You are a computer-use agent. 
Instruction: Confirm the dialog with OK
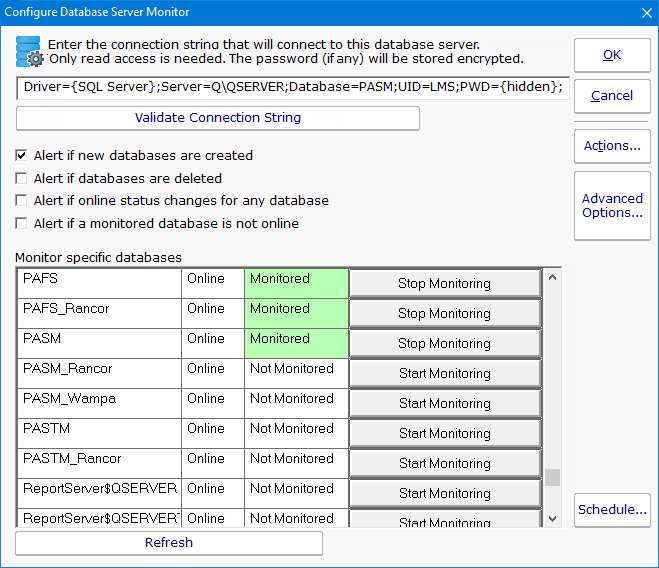tap(612, 55)
